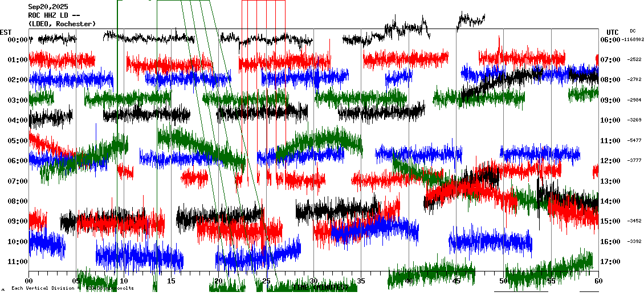Select the 45 minute axis tick label
This screenshot has width=644, height=296.
[x=456, y=281]
